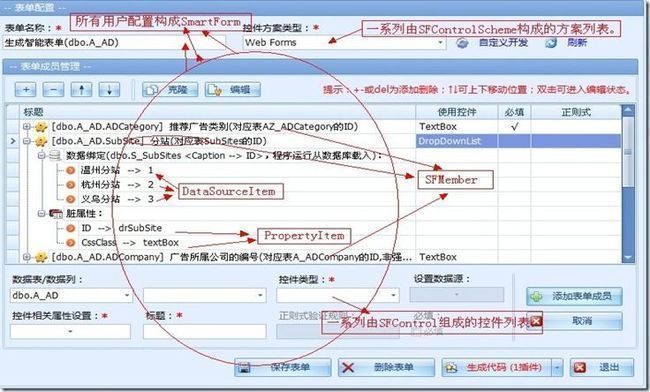Viewport: 650px width, 392px height.
Task: Click the 正则式 column header
Action: coord(576,112)
